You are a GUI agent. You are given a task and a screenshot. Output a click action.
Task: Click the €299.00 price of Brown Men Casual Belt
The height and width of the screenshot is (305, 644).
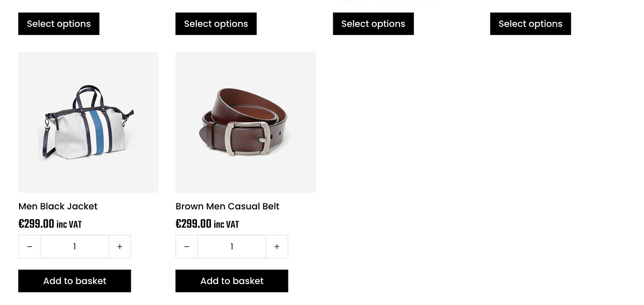point(194,224)
